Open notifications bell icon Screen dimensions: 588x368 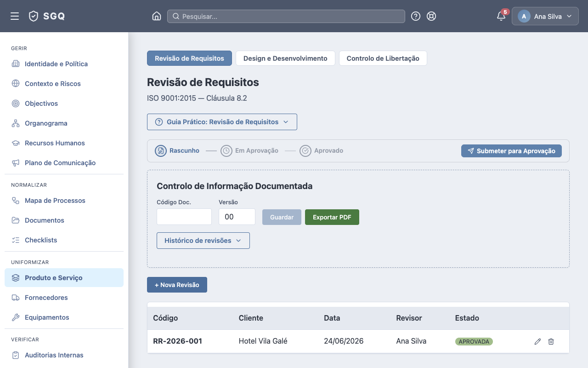501,16
